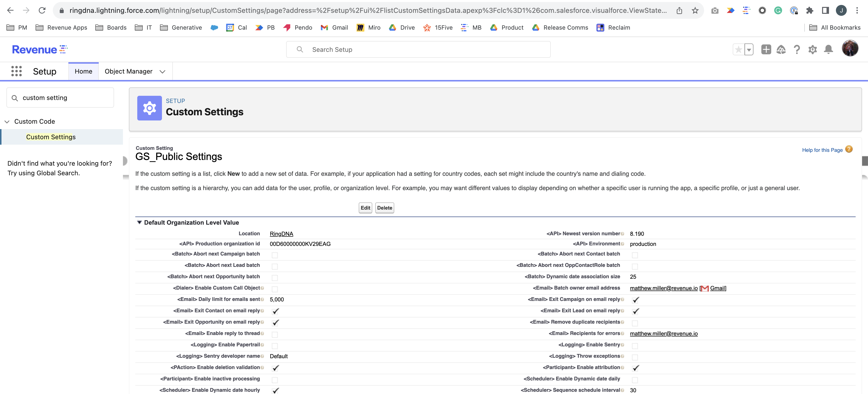Click Exit Contact on email reply checkmark
Image resolution: width=868 pixels, height=394 pixels.
[x=275, y=311]
